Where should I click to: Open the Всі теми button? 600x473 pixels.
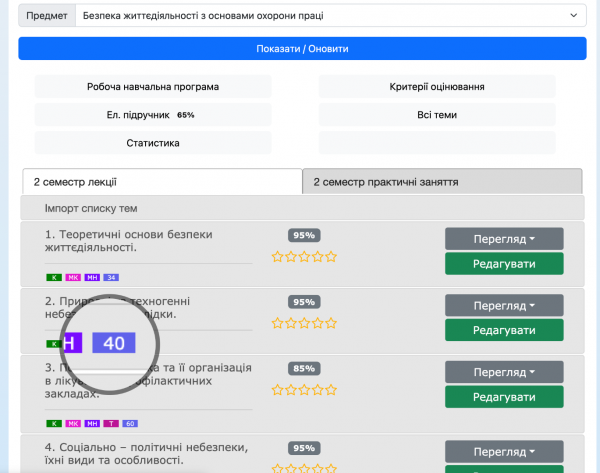437,115
